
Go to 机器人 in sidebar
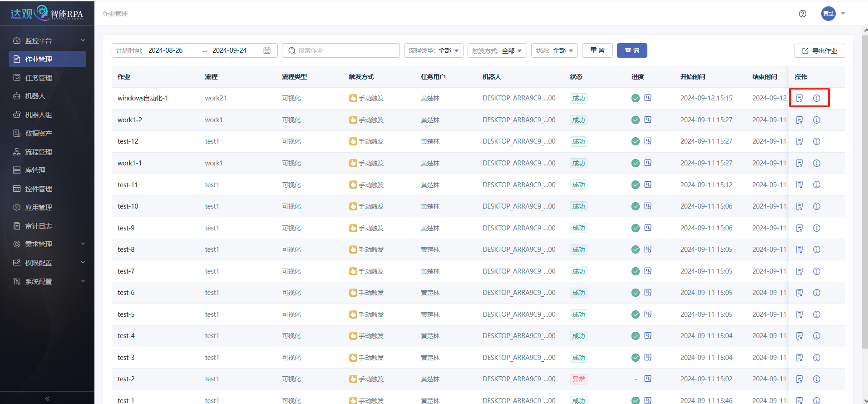pos(47,96)
